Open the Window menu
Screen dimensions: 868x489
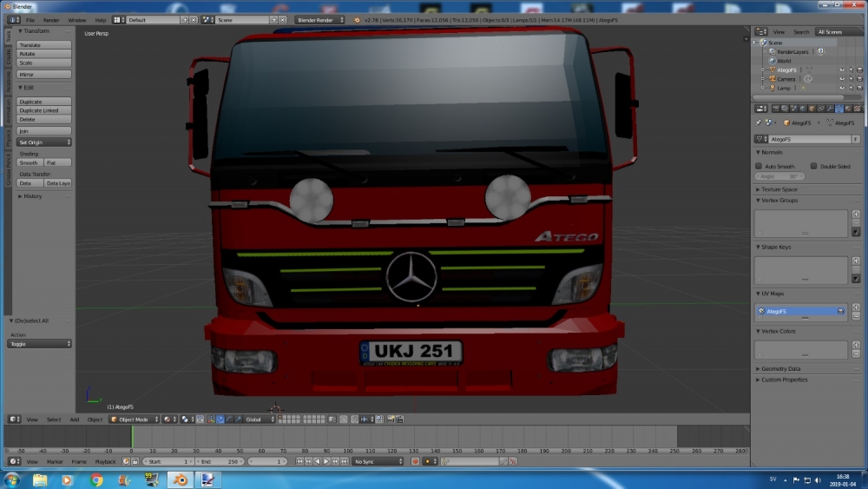pyautogui.click(x=77, y=20)
